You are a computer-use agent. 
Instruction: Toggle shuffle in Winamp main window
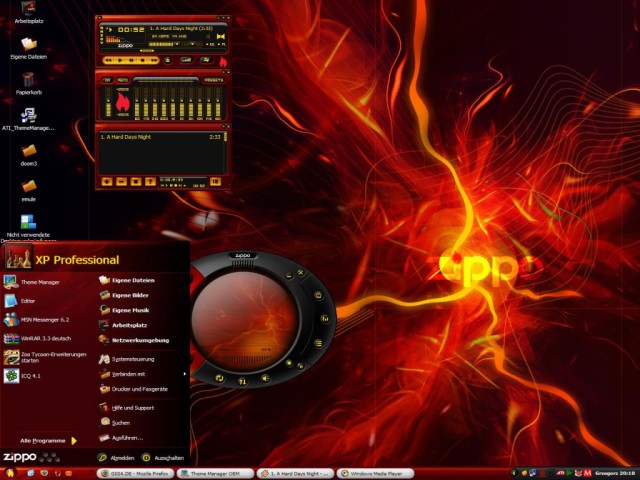pos(186,60)
